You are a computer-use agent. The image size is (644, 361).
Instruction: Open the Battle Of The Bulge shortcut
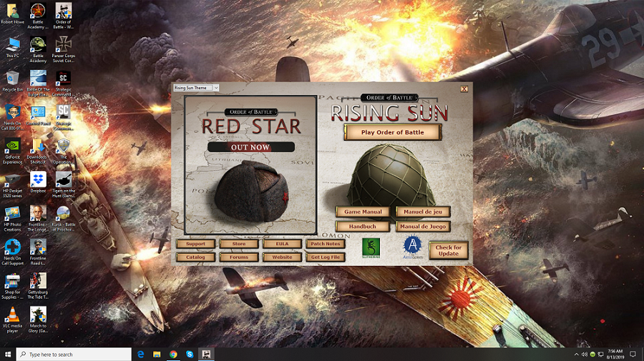[38, 84]
